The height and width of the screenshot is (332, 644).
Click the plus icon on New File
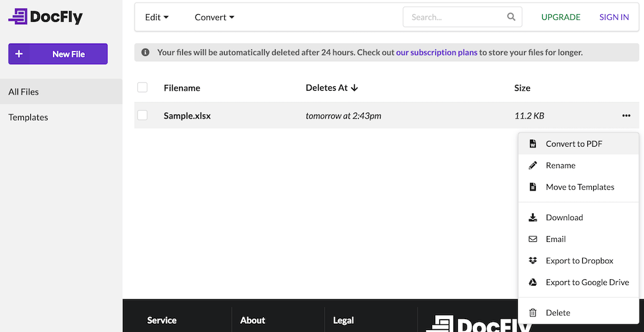19,54
